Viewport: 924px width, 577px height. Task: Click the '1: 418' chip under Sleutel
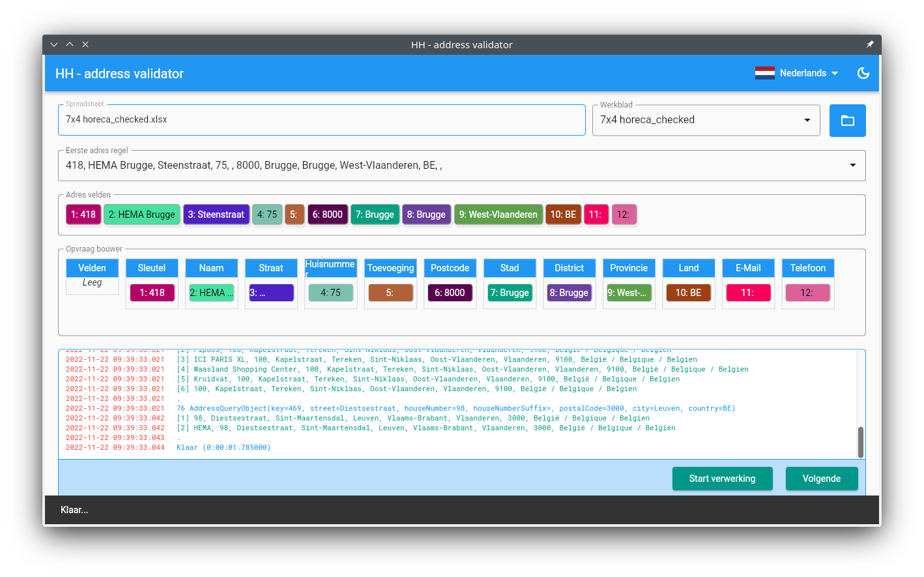[x=152, y=293]
